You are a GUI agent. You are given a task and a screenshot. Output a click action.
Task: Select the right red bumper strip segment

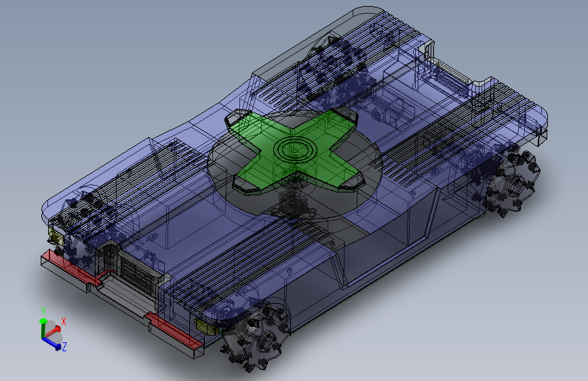pyautogui.click(x=175, y=331)
